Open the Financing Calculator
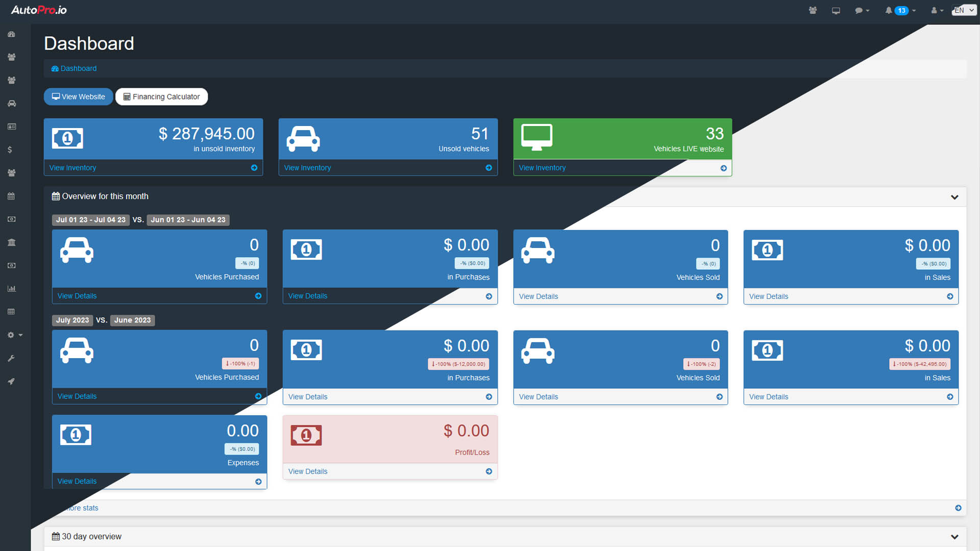This screenshot has height=551, width=980. [x=161, y=97]
